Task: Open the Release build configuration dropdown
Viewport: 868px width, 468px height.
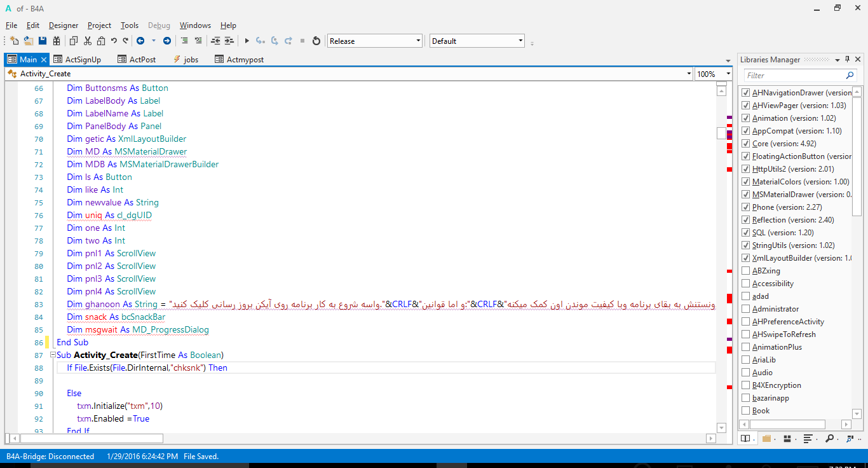Action: 418,41
